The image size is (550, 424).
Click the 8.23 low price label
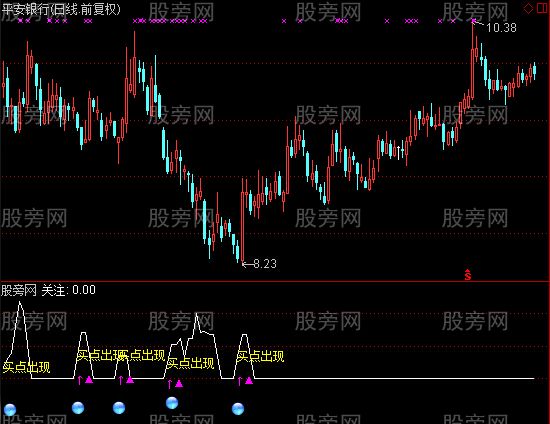[265, 264]
